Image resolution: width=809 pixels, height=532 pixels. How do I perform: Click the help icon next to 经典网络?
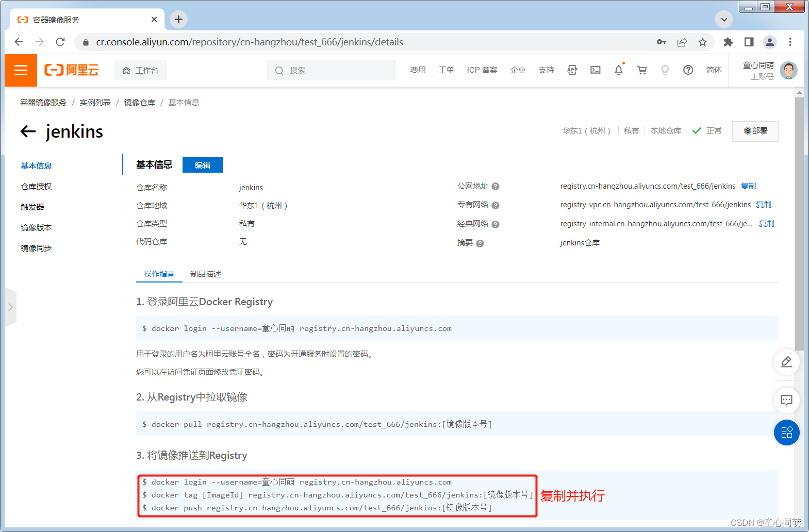tap(496, 224)
